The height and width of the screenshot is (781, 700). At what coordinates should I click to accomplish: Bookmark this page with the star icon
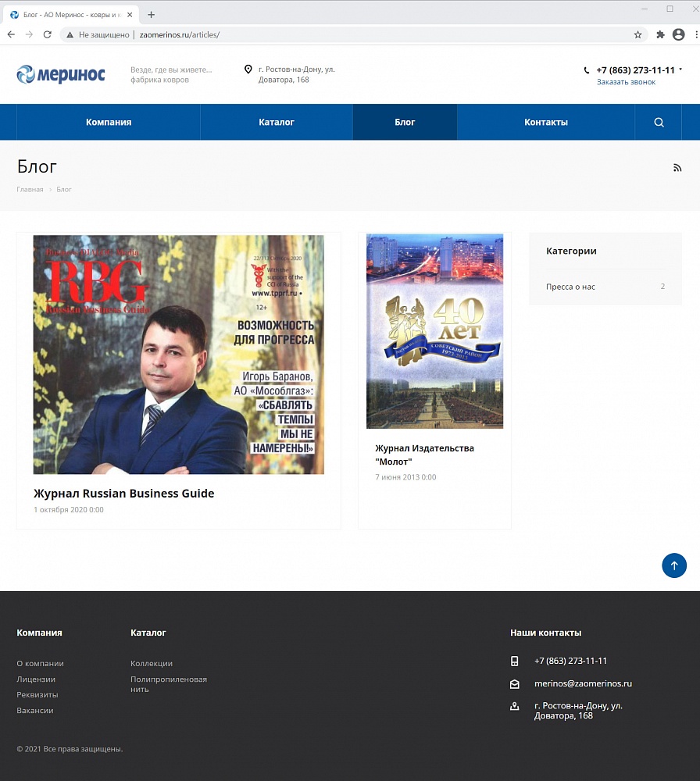pyautogui.click(x=637, y=34)
